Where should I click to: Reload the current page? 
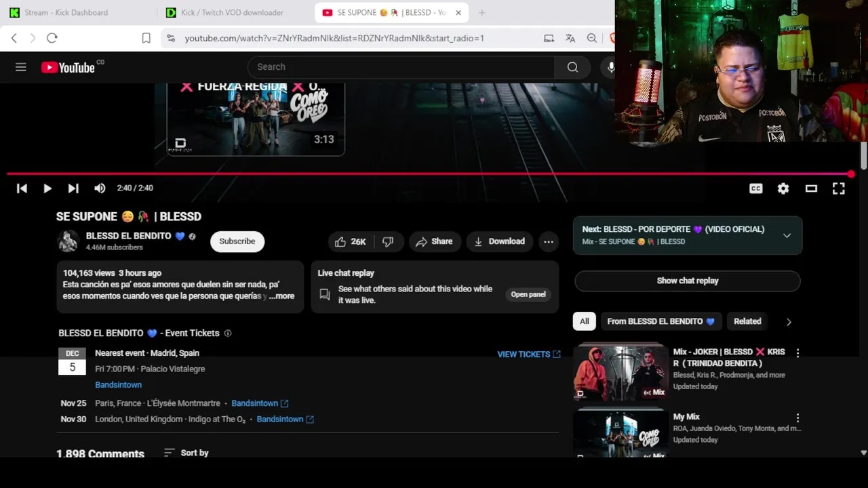(52, 39)
